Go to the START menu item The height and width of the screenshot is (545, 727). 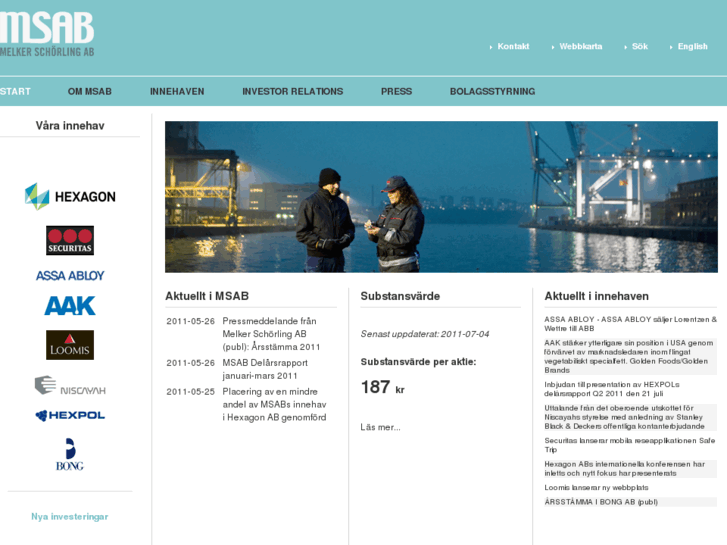[x=15, y=91]
